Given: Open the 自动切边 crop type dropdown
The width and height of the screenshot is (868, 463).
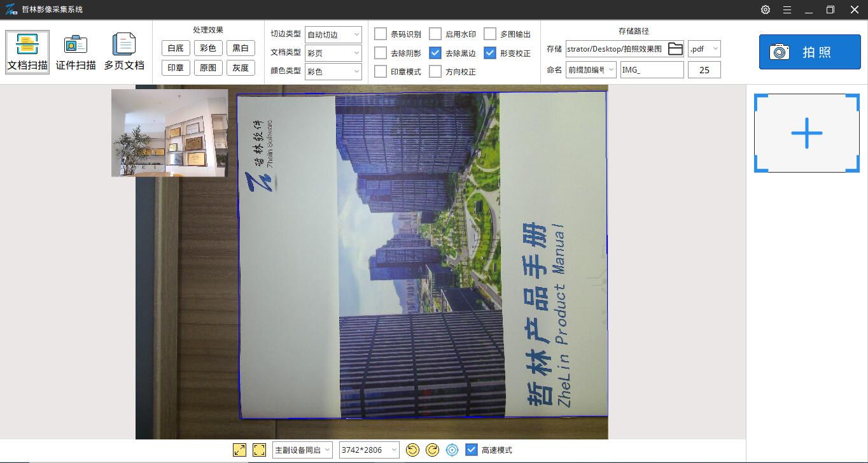Looking at the screenshot, I should point(333,34).
